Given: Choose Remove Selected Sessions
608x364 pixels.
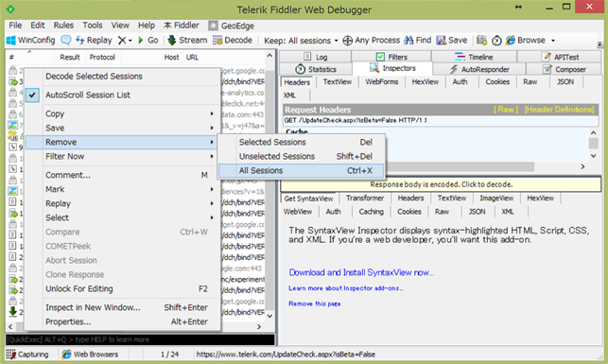Looking at the screenshot, I should pos(302,142).
